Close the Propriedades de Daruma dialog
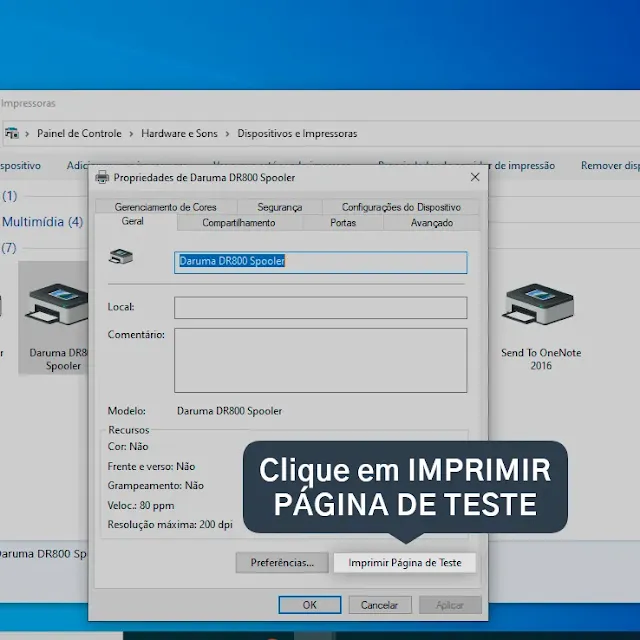 (x=475, y=177)
